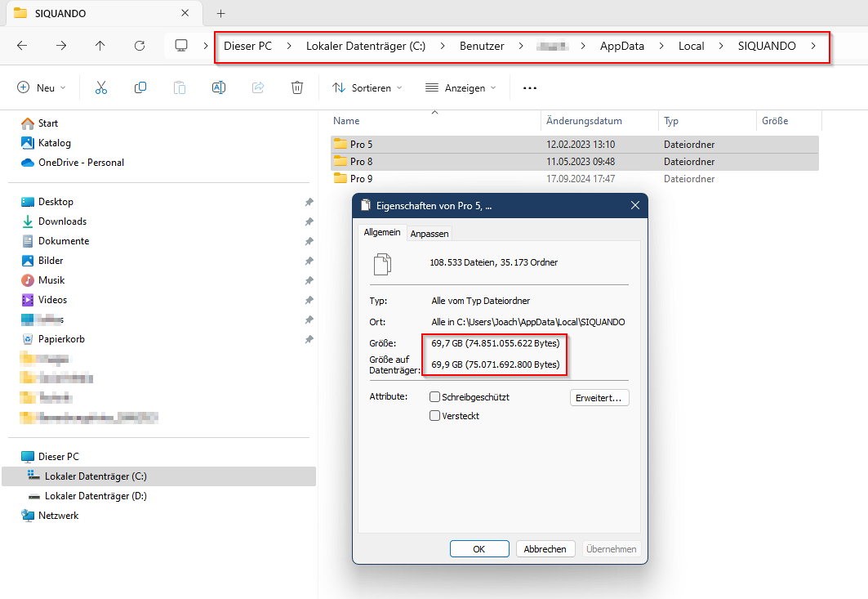The width and height of the screenshot is (868, 599).
Task: Refresh the current folder view
Action: 140,46
